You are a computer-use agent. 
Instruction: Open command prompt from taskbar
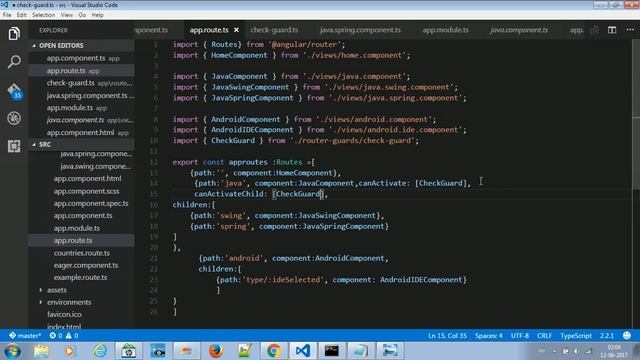point(332,351)
